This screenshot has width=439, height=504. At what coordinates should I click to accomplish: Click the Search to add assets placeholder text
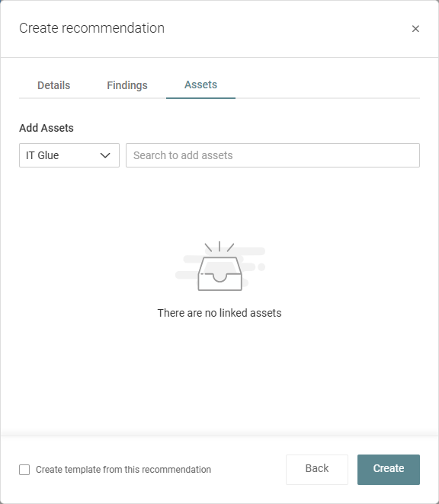pyautogui.click(x=183, y=155)
